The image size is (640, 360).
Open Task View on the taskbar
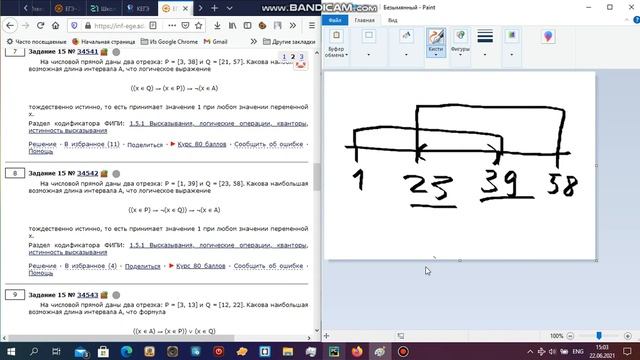(56, 351)
